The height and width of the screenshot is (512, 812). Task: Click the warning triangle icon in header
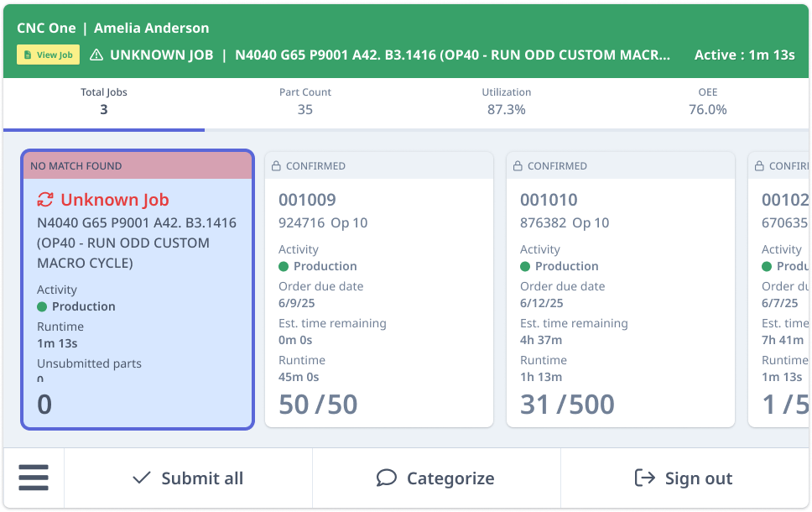(x=96, y=55)
